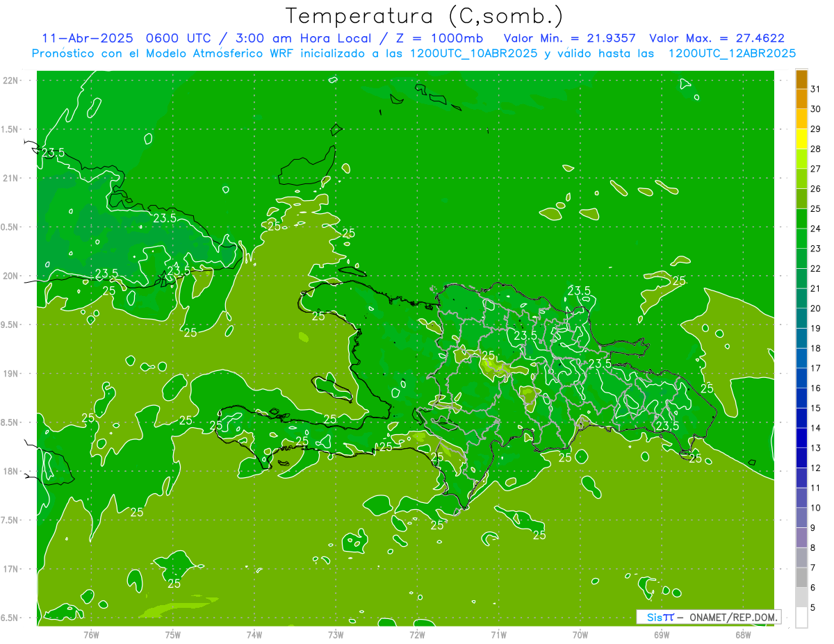This screenshot has width=834, height=644.
Task: Select the purple swatch between legend values 8 and 9
Action: (801, 538)
